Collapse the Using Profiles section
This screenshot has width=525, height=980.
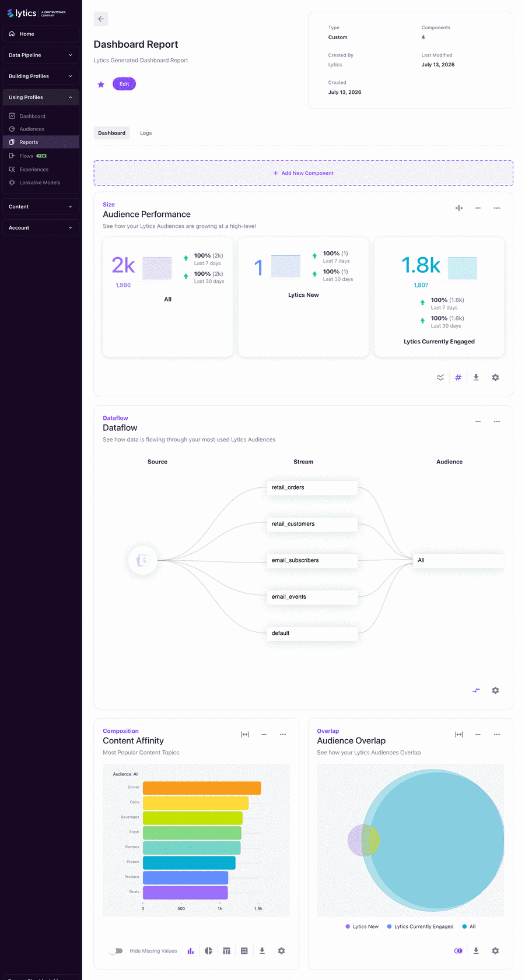click(x=41, y=97)
